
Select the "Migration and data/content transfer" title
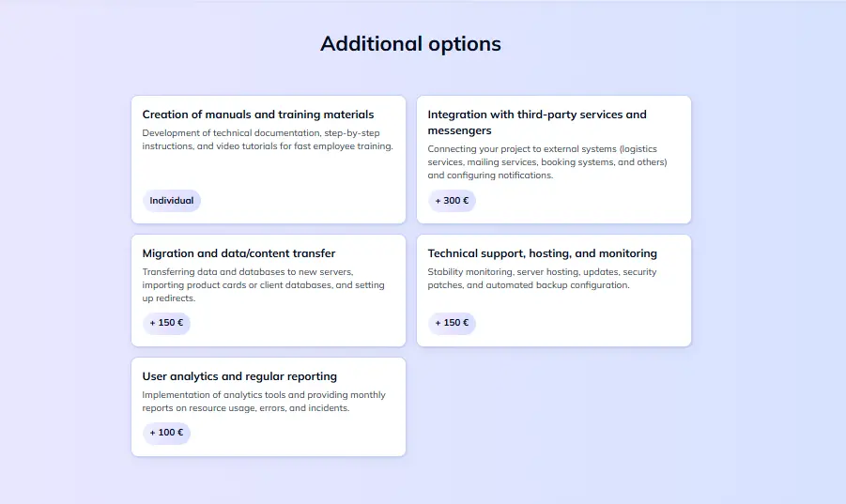pos(238,253)
